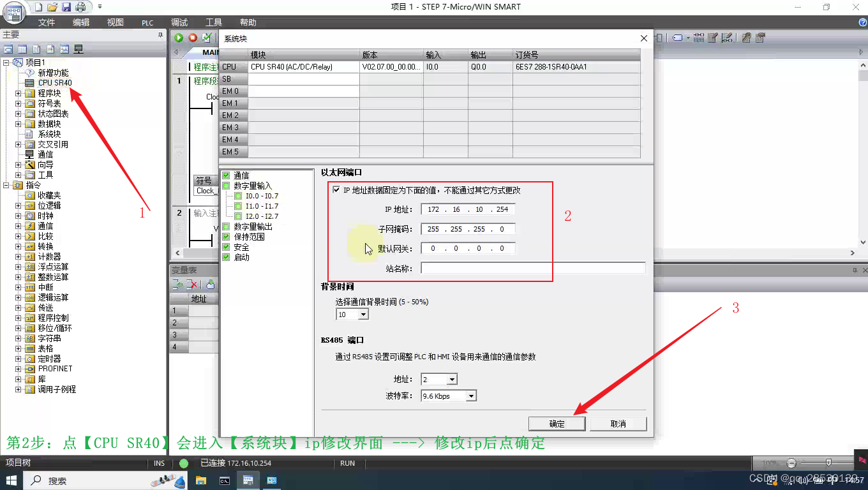The image size is (868, 490).
Task: Click the ladder table icon in right toolbar
Action: [x=698, y=38]
